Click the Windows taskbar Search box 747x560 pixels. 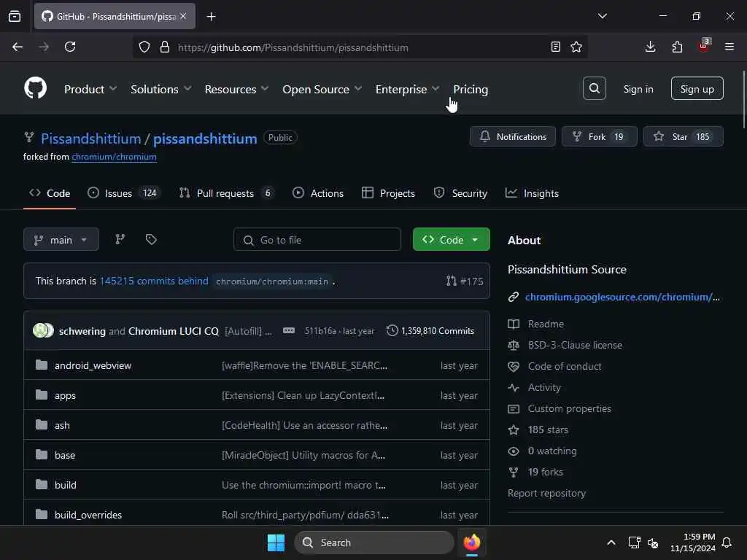point(374,542)
